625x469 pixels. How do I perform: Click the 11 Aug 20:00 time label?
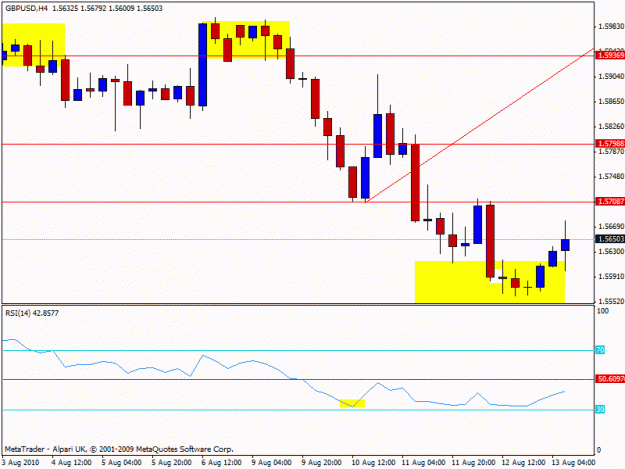click(x=474, y=463)
